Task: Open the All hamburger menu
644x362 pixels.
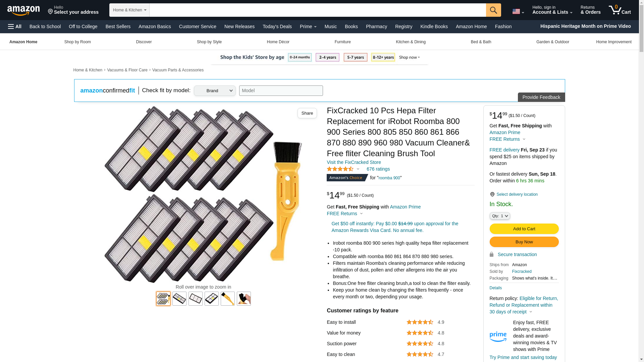Action: 15,26
